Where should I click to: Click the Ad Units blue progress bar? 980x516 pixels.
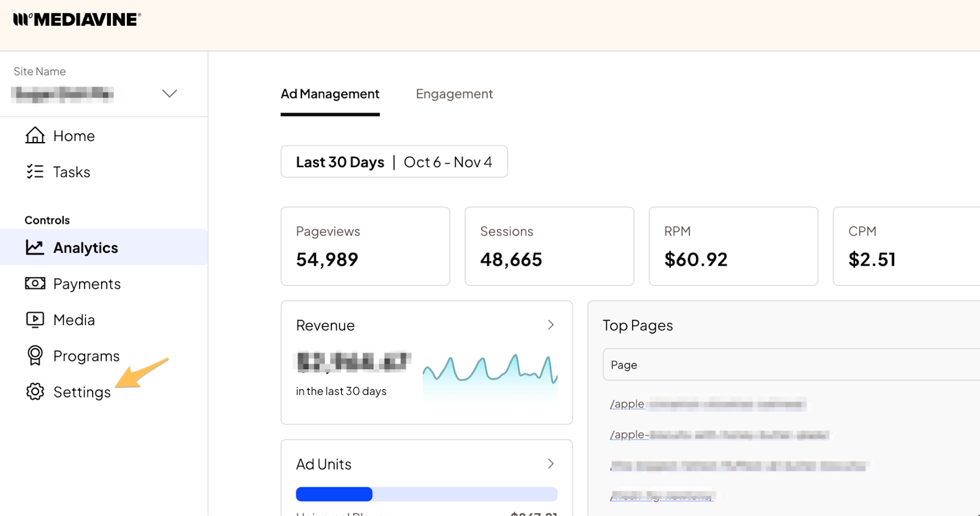334,494
